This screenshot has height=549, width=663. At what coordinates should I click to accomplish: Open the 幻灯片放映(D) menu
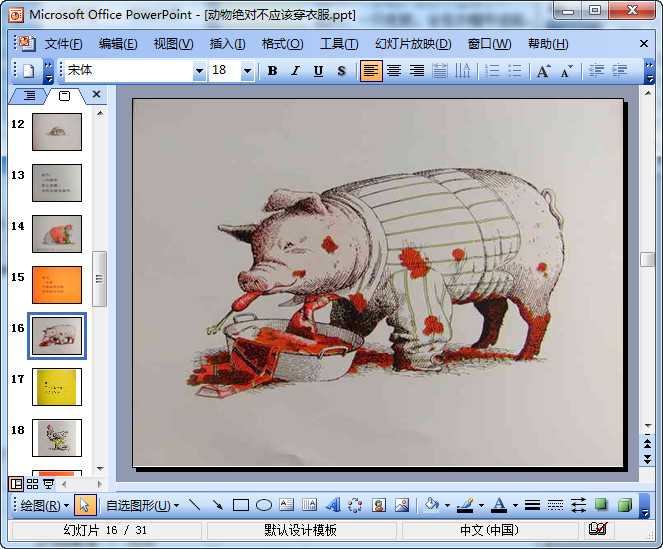click(413, 44)
